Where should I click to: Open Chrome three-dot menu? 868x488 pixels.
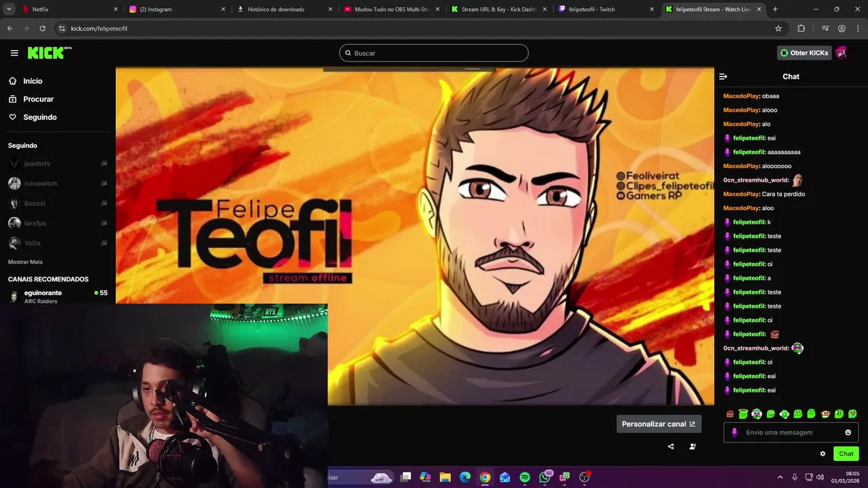click(858, 28)
